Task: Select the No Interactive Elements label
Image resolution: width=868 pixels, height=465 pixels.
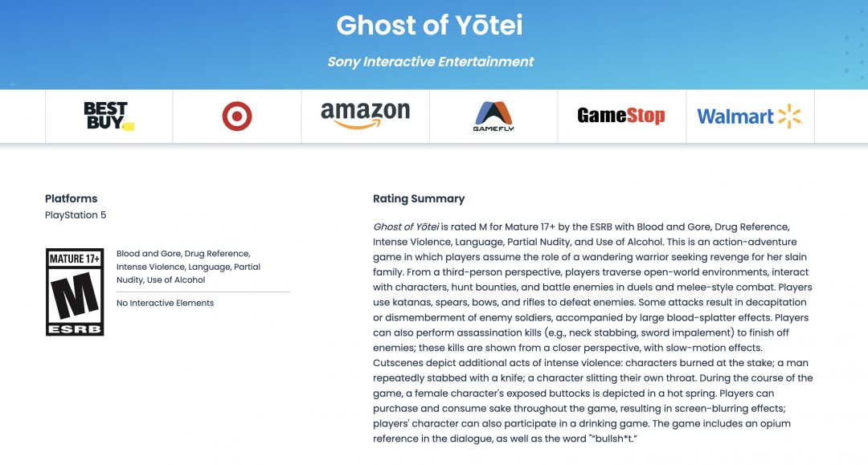Action: [165, 303]
